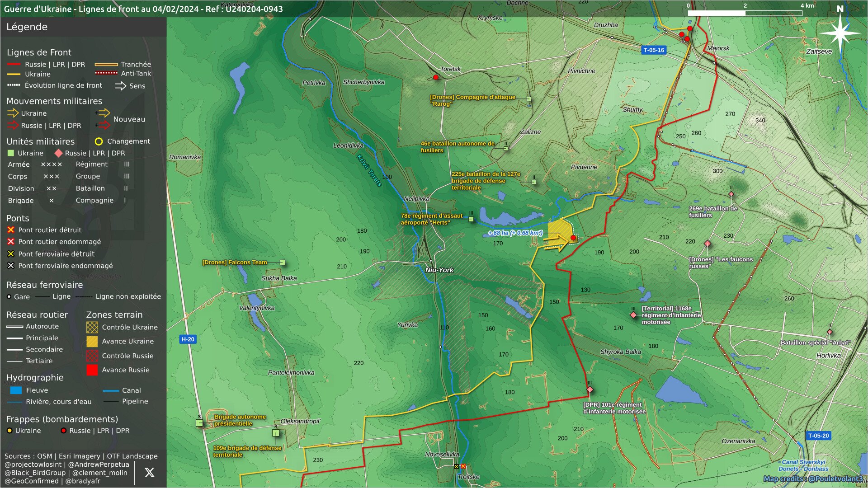The height and width of the screenshot is (488, 868).
Task: Click the Niu-York town label
Action: [x=439, y=270]
